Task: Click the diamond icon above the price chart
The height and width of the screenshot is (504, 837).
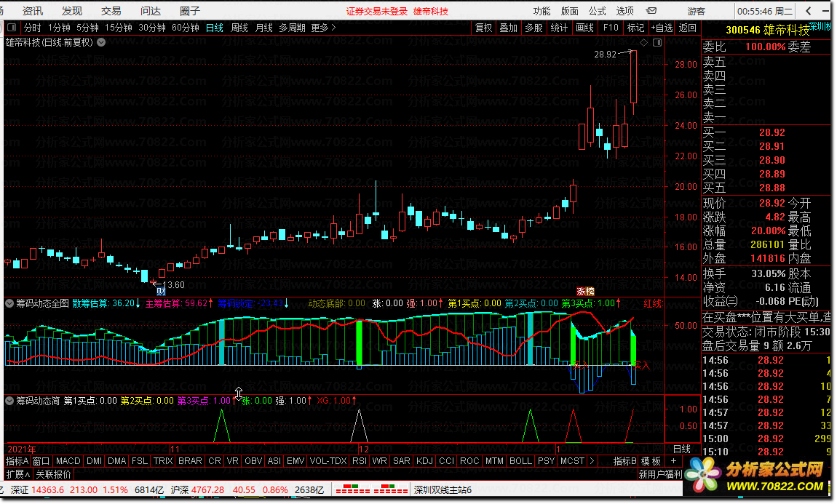Action: click(x=644, y=43)
